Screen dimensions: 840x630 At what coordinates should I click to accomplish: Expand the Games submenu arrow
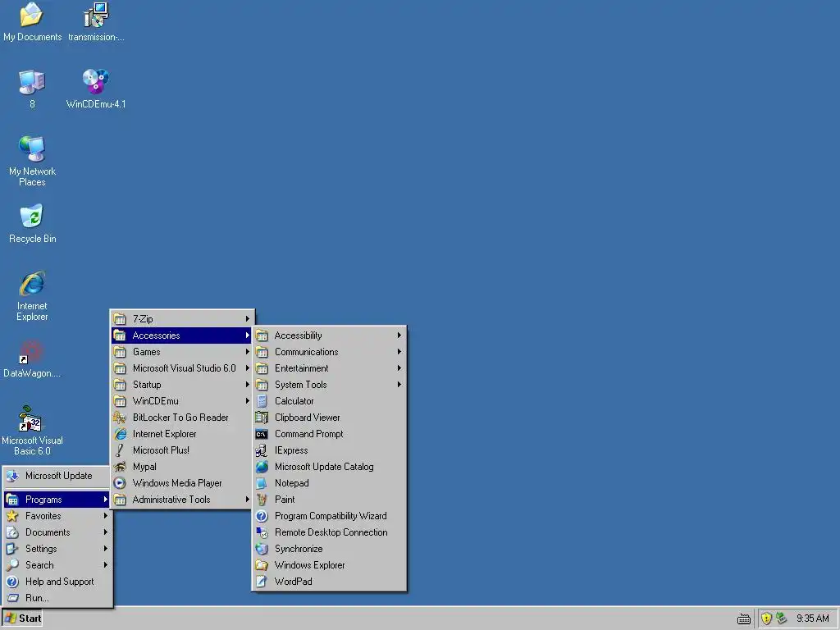pos(248,351)
